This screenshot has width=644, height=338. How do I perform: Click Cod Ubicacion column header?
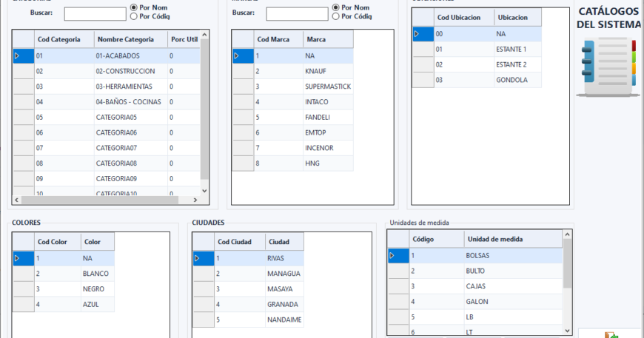(464, 17)
